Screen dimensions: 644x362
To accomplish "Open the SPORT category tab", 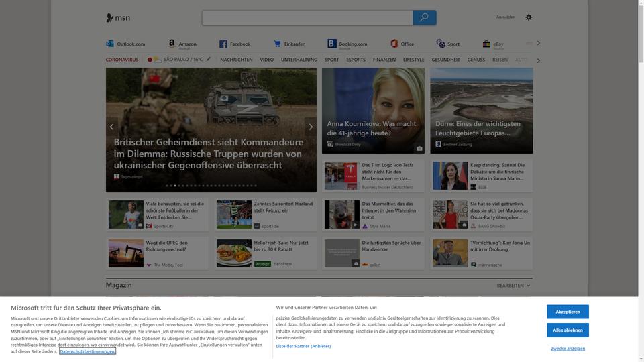I will click(331, 60).
